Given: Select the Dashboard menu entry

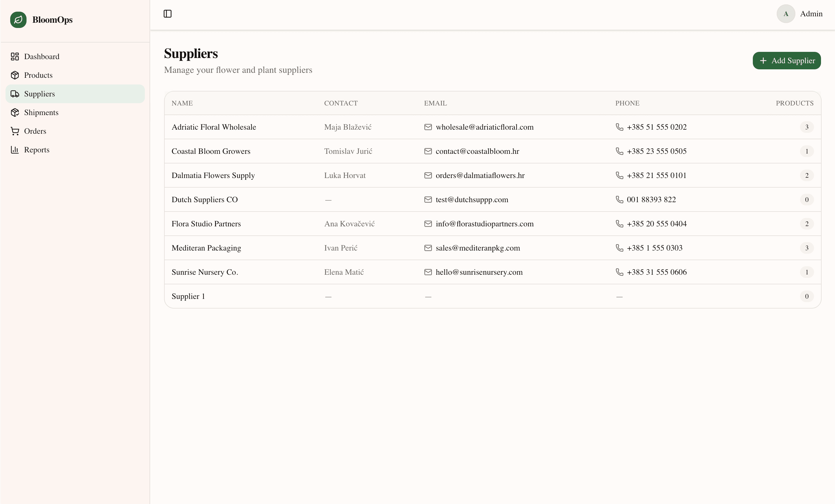Looking at the screenshot, I should click(x=42, y=56).
